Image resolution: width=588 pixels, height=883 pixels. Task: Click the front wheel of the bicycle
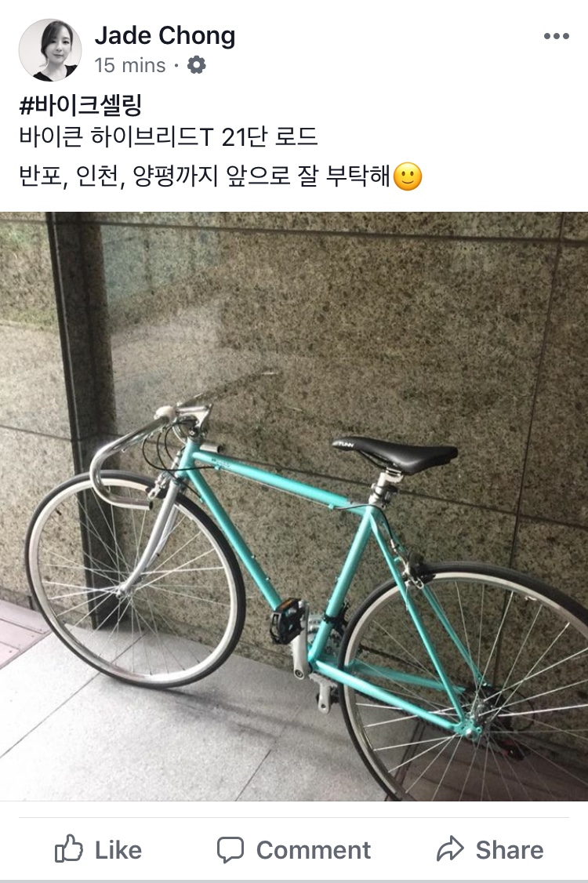(135, 580)
